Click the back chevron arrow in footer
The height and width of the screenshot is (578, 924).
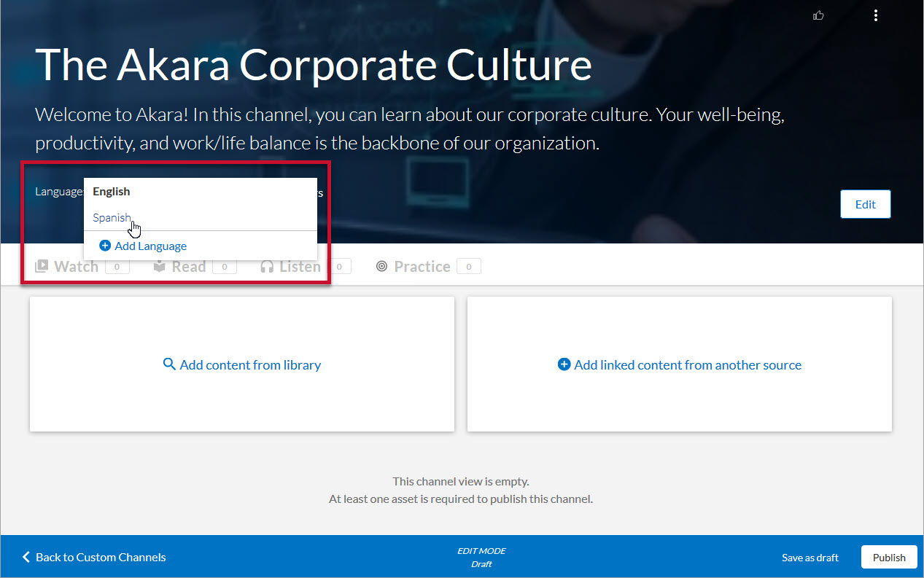click(26, 557)
